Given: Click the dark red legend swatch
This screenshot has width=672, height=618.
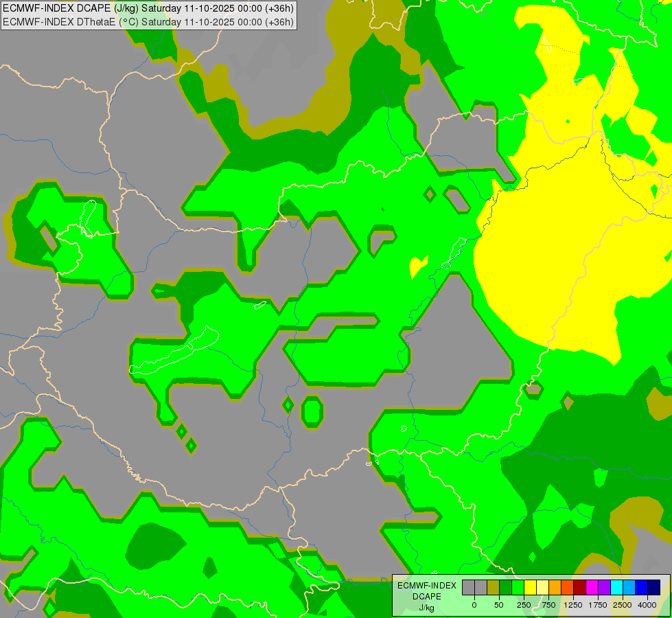Looking at the screenshot, I should click(580, 587).
